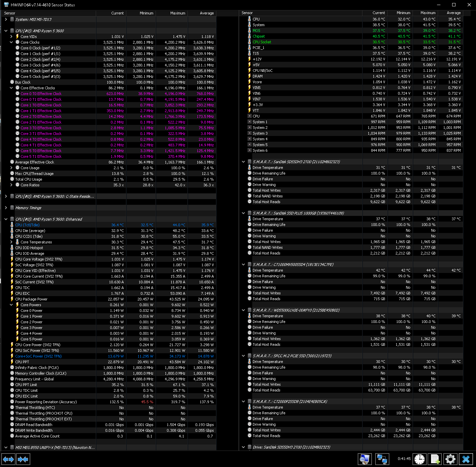Click the DRAM Read Bandwidth circle icon
The image size is (476, 467).
click(x=12, y=425)
